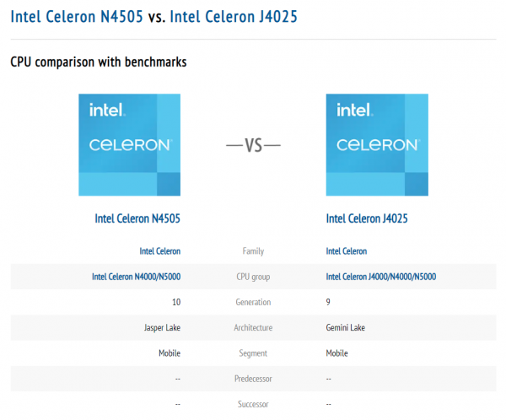Image resolution: width=506 pixels, height=420 pixels.
Task: Open Intel Celeron J4000/N4000/N5000 CPU group link
Action: point(381,277)
